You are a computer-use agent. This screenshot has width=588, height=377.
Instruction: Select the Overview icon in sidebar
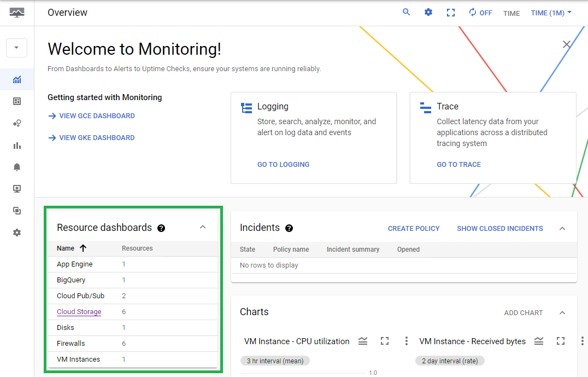pyautogui.click(x=17, y=80)
